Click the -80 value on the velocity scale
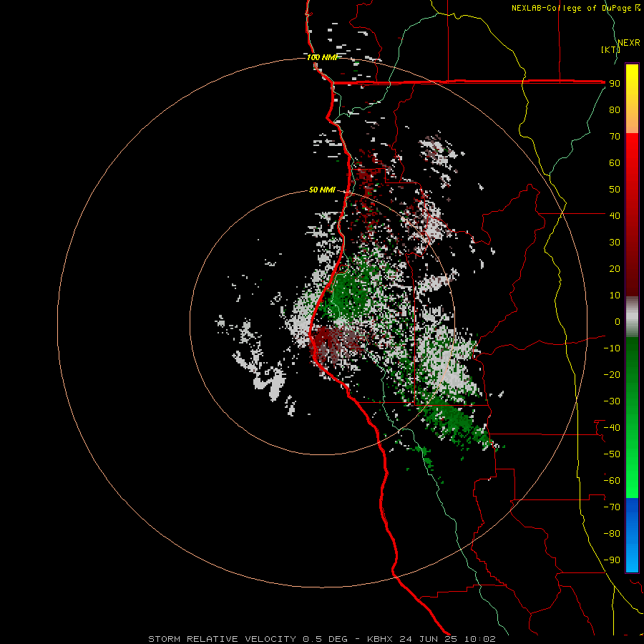Screen dimensions: 644x644 point(612,534)
